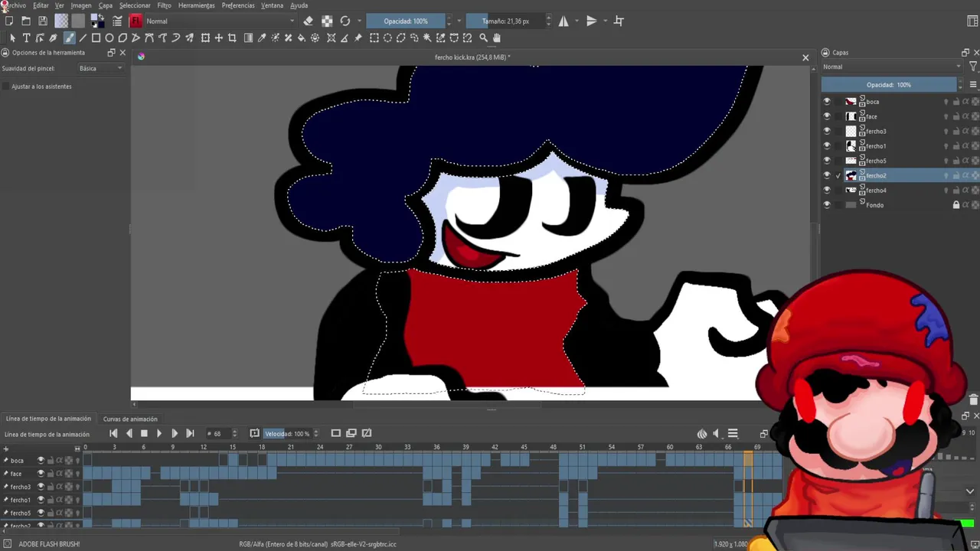980x551 pixels.
Task: Jump to first frame
Action: pyautogui.click(x=113, y=434)
